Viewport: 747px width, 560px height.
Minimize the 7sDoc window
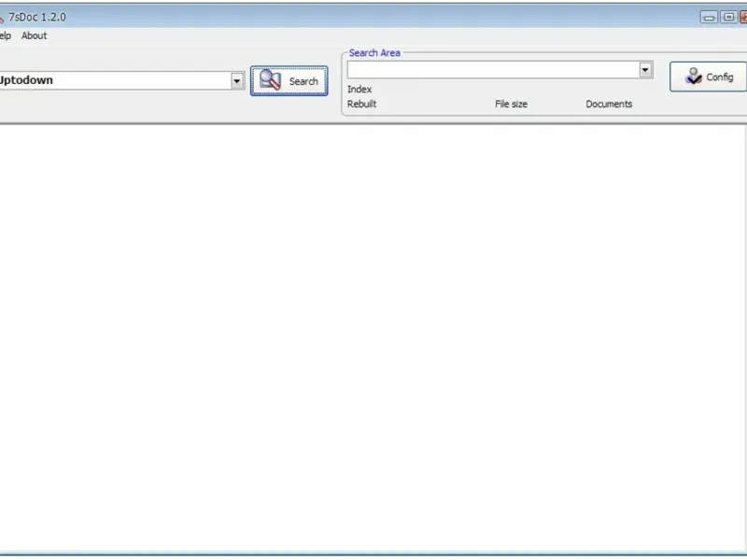[x=709, y=18]
